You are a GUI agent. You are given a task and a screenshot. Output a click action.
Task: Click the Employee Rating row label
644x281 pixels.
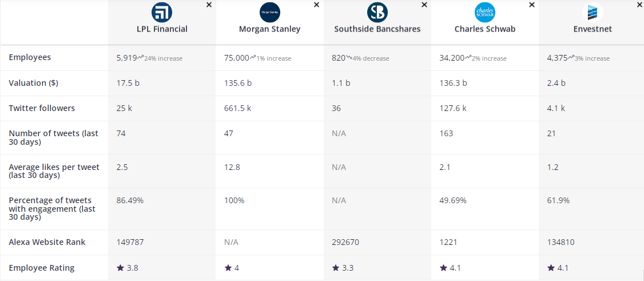coord(42,268)
